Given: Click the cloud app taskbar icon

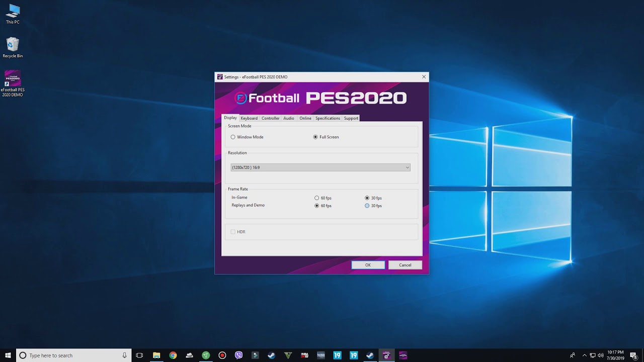Looking at the screenshot, I should pyautogui.click(x=189, y=355).
